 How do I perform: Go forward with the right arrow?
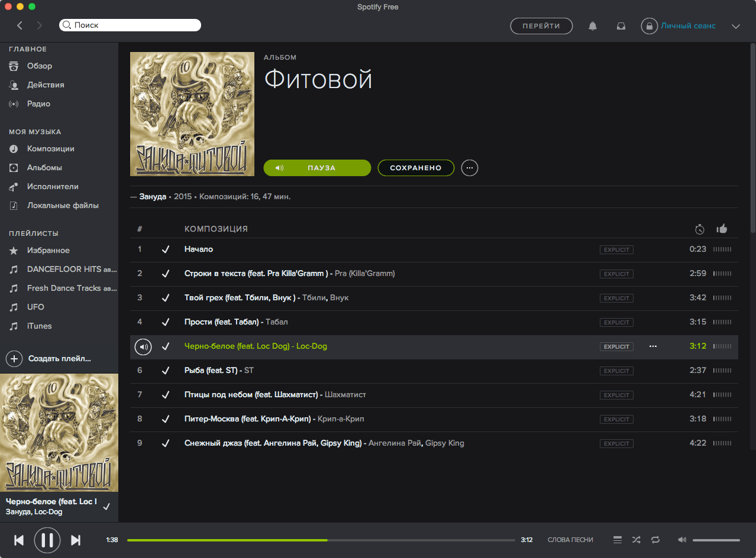[x=40, y=25]
